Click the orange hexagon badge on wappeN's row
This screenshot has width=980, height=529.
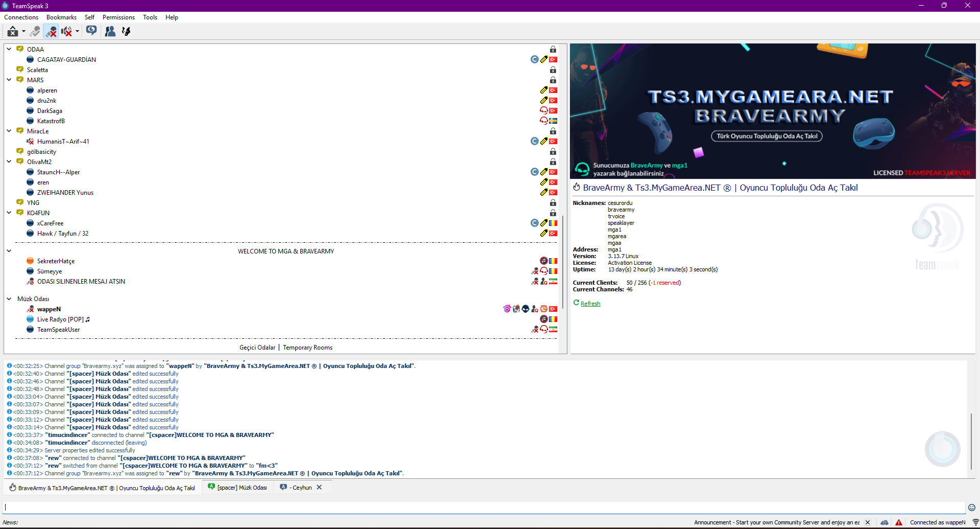tap(544, 309)
